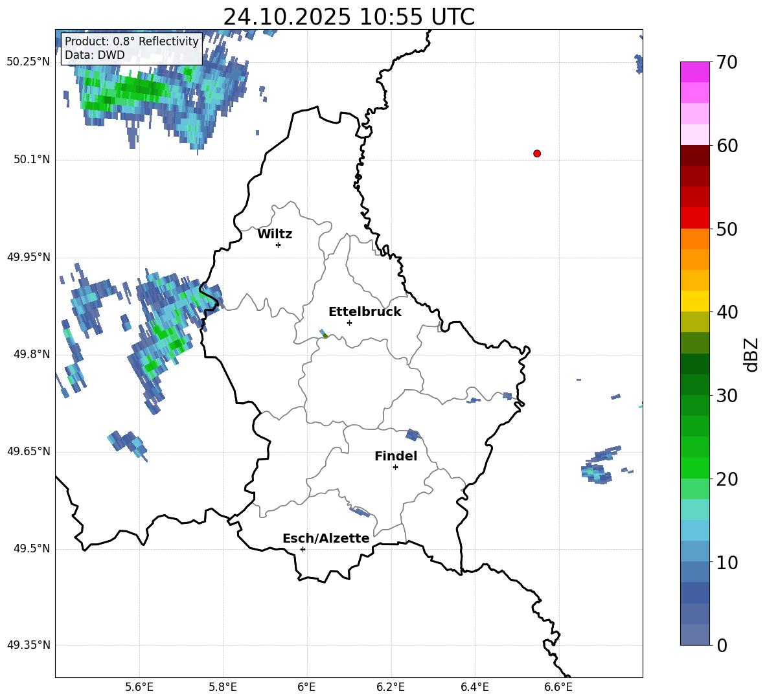The image size is (767, 700).
Task: Click the 49.95°N latitude label
Action: click(29, 257)
